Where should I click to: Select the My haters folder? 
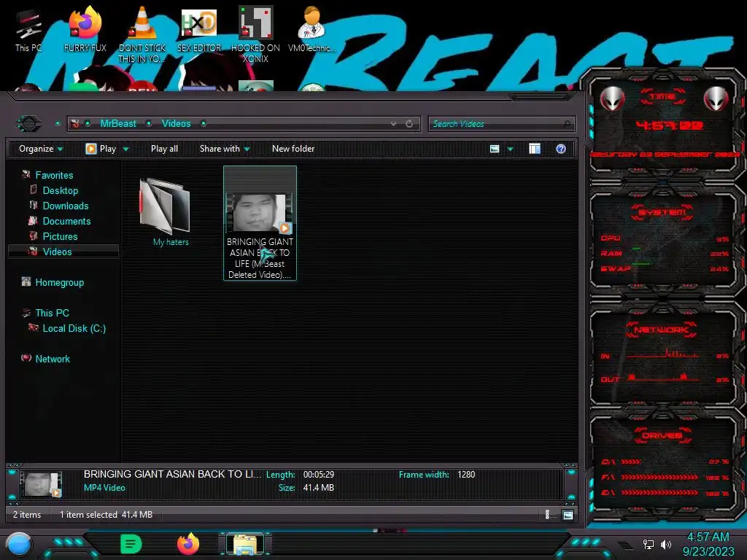coord(165,212)
